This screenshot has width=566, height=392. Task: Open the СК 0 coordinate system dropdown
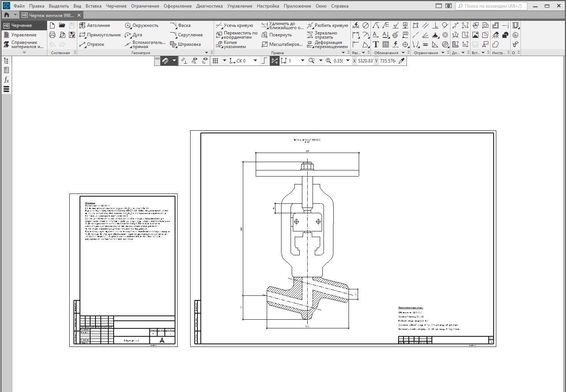click(255, 61)
